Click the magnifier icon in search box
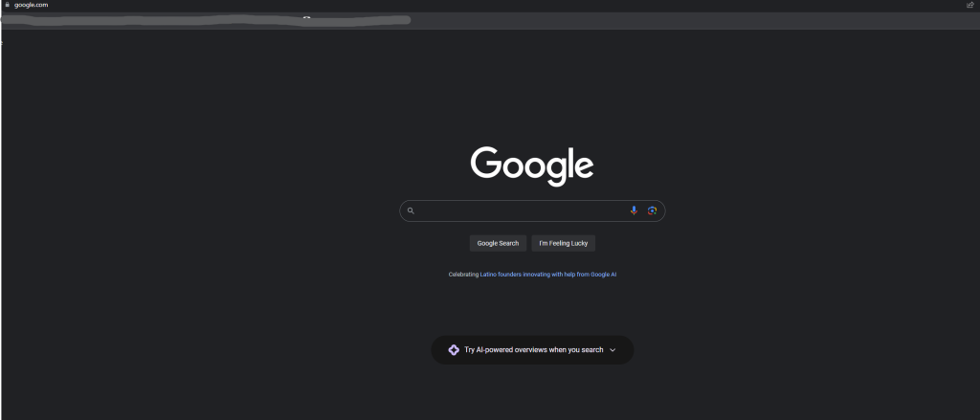This screenshot has width=980, height=420. [411, 210]
